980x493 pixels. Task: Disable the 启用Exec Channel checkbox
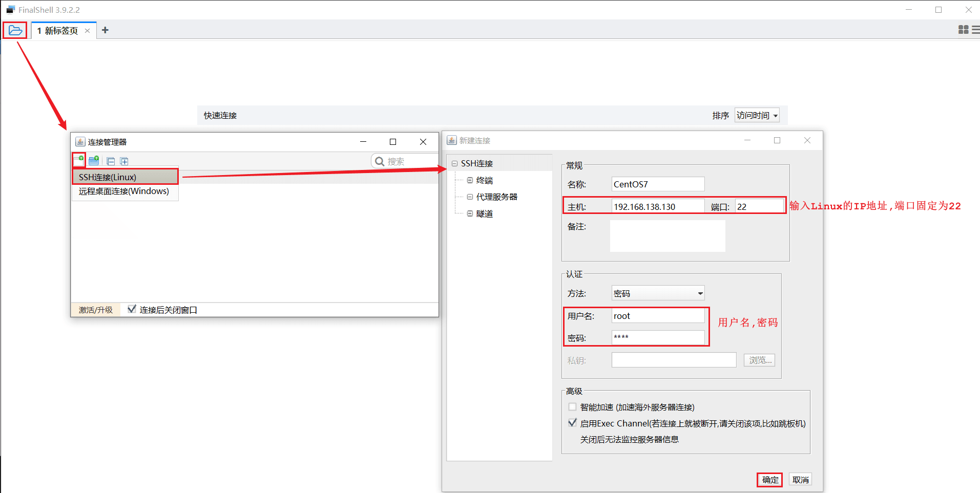(x=572, y=422)
